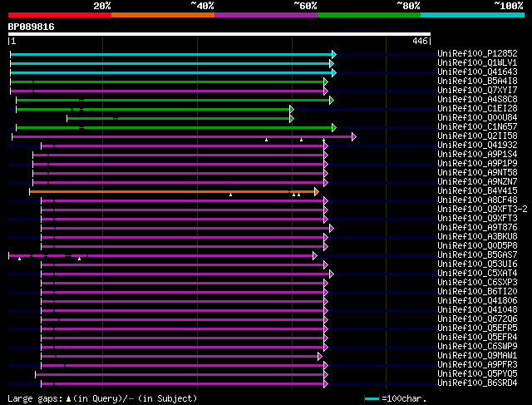Viewport: 532px width, 405px height.
Task: Click the cyan alignment bar for P12852
Action: tap(171, 54)
